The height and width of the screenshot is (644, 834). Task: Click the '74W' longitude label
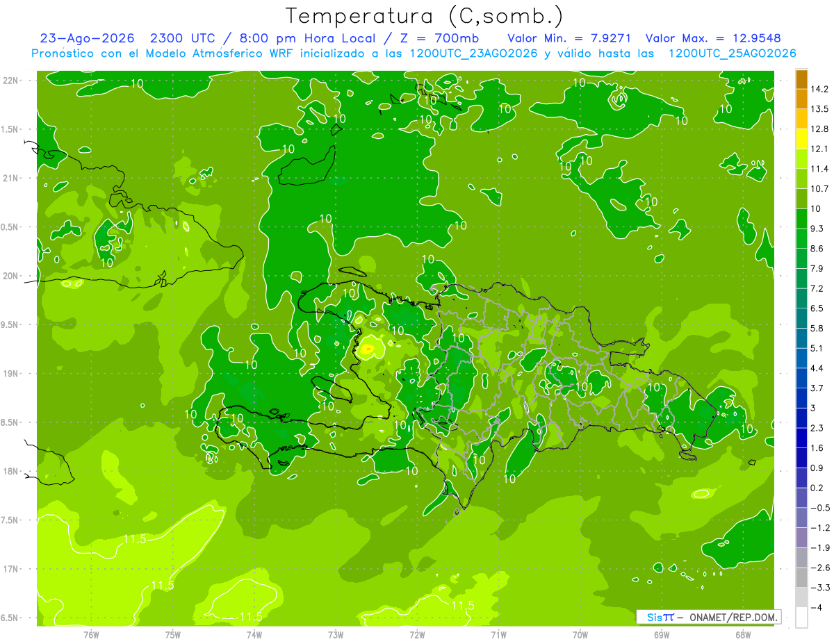254,635
